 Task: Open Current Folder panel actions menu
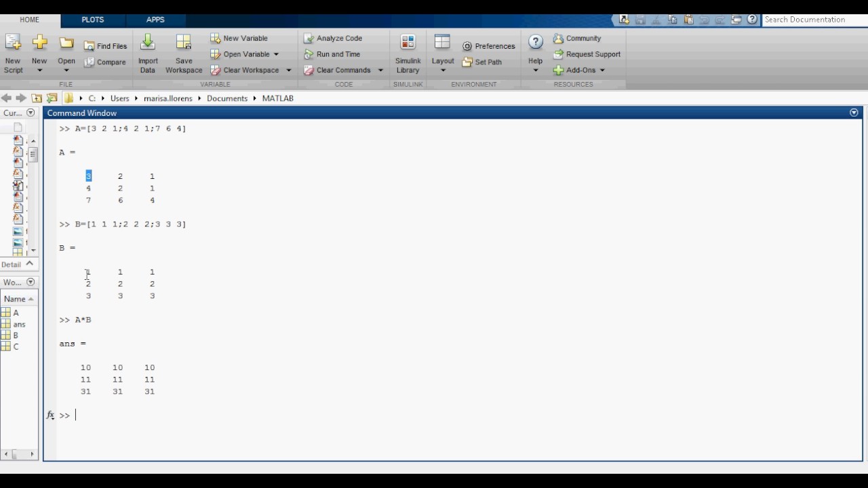(31, 113)
